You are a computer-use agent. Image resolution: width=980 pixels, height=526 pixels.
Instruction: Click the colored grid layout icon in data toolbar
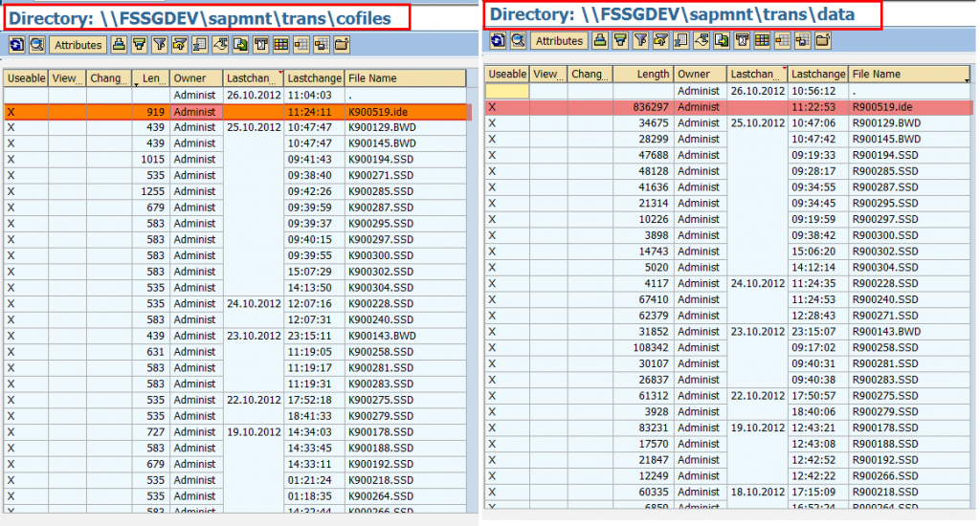coord(762,40)
